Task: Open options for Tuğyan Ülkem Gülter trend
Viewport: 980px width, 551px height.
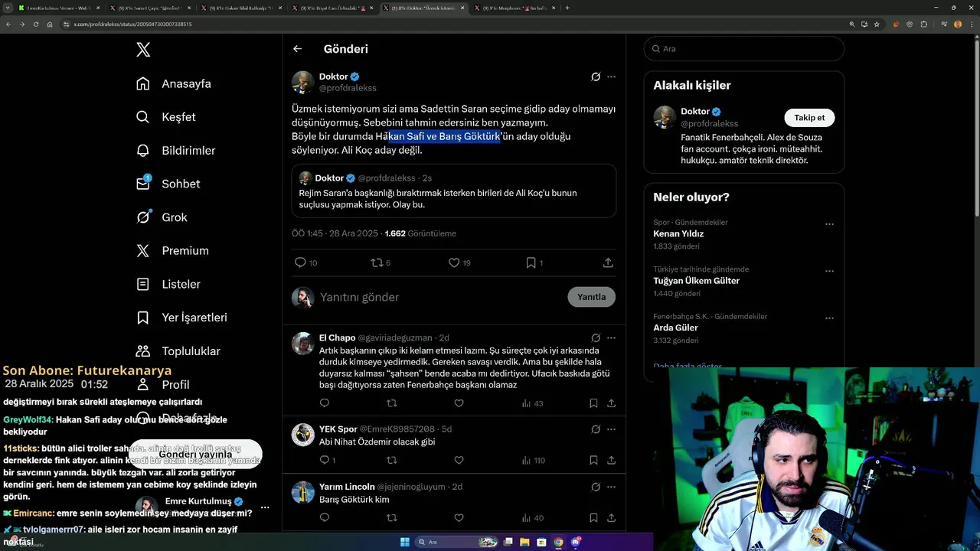Action: 829,272
